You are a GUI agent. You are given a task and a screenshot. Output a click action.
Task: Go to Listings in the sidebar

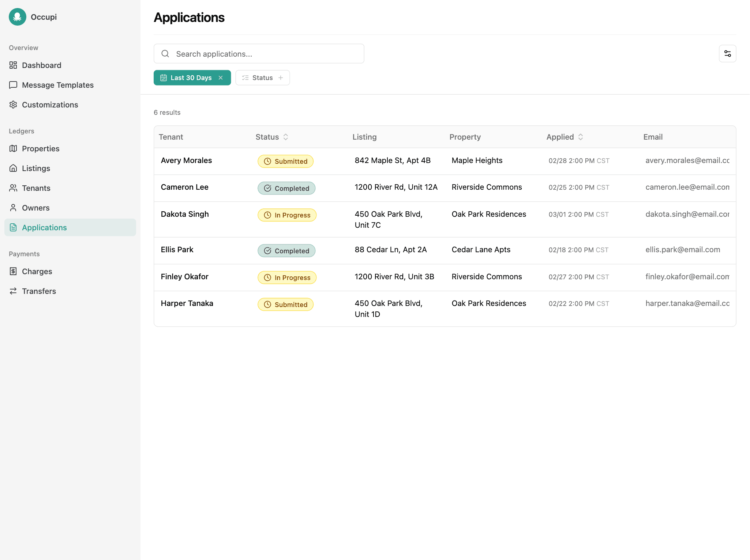[x=36, y=168]
